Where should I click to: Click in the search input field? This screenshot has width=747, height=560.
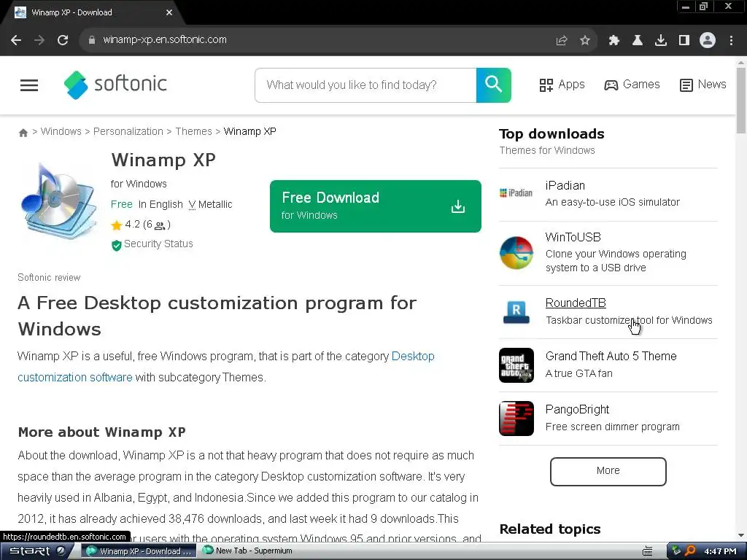coord(365,85)
